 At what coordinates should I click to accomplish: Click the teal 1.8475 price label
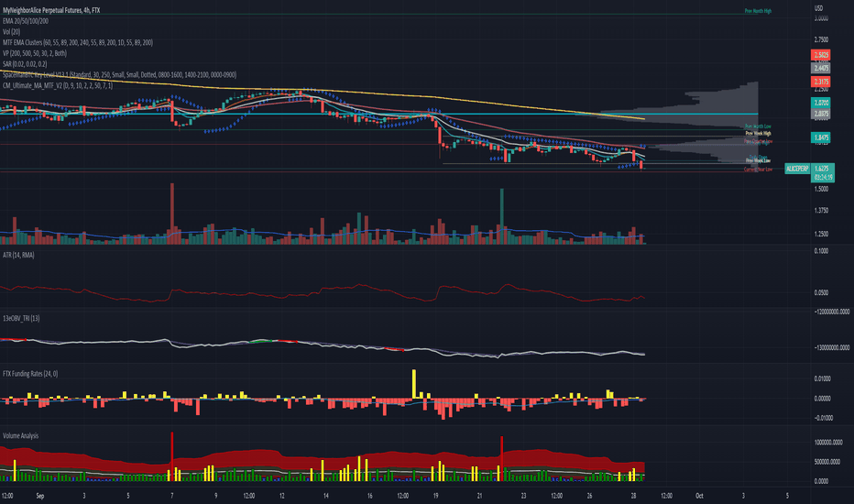point(821,137)
